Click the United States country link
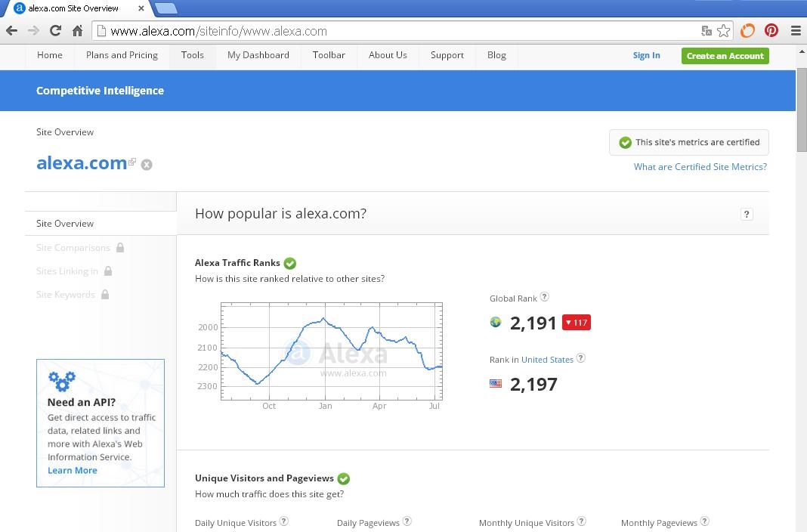The image size is (807, 532). pos(547,360)
